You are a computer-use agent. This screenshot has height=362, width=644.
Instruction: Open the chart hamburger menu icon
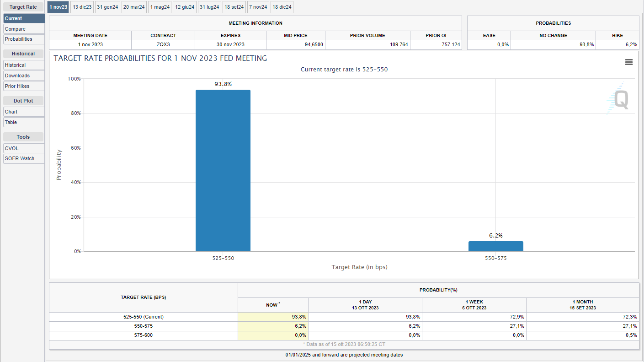628,62
